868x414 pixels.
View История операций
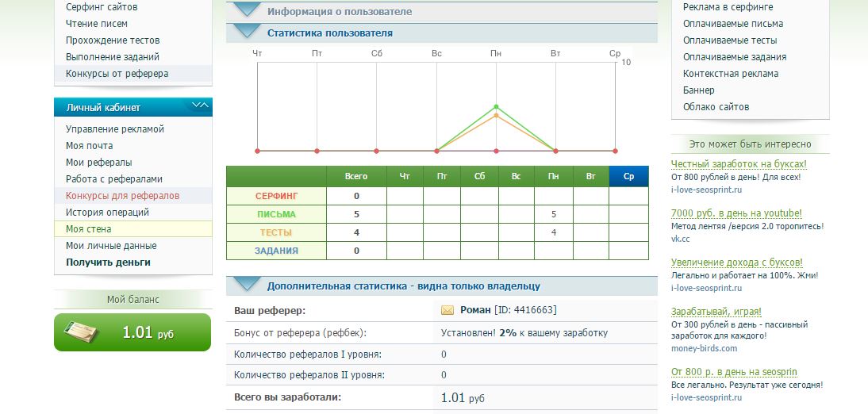tap(107, 212)
